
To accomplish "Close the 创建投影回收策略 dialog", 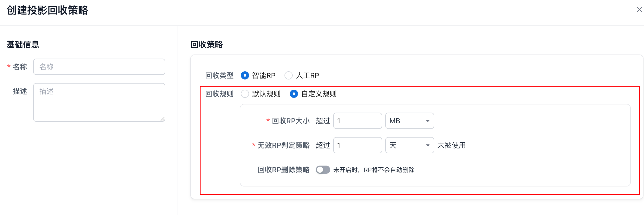I will point(639,10).
